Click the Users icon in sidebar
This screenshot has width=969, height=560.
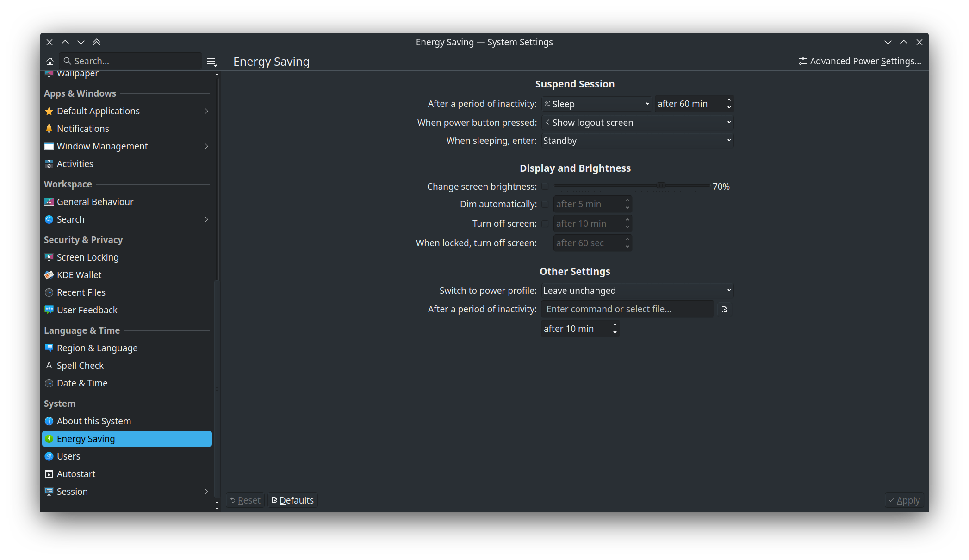pyautogui.click(x=49, y=456)
